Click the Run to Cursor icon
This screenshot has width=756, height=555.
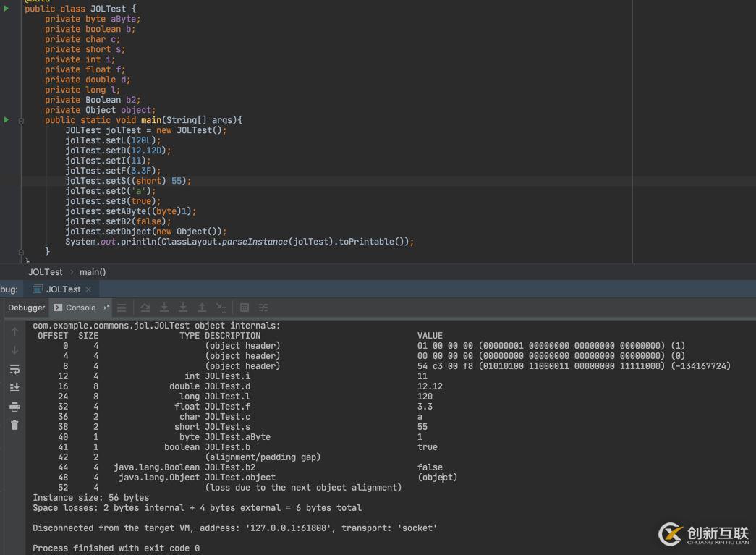coord(221,308)
